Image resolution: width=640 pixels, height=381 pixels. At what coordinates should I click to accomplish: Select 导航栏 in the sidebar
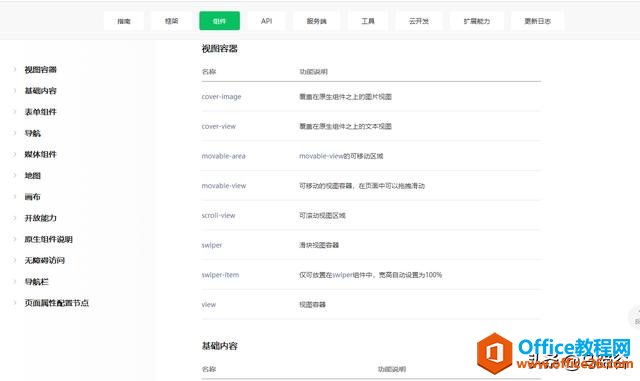36,282
